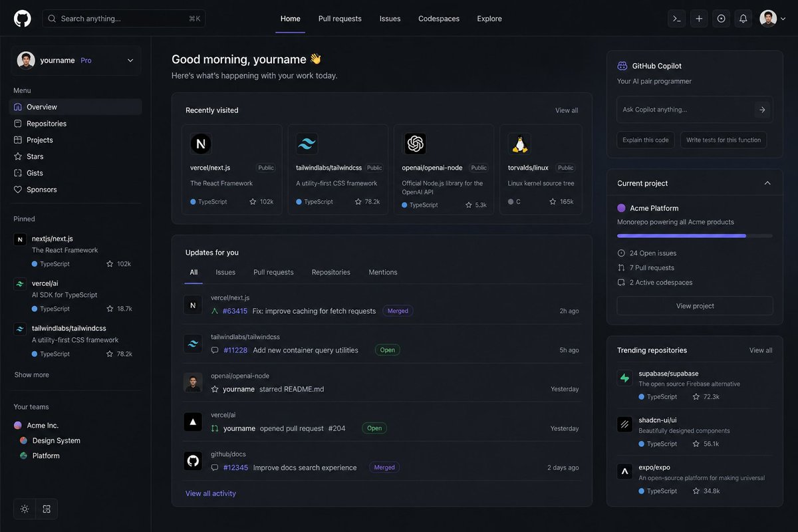The height and width of the screenshot is (532, 798).
Task: Open View all activity link
Action: pos(210,493)
